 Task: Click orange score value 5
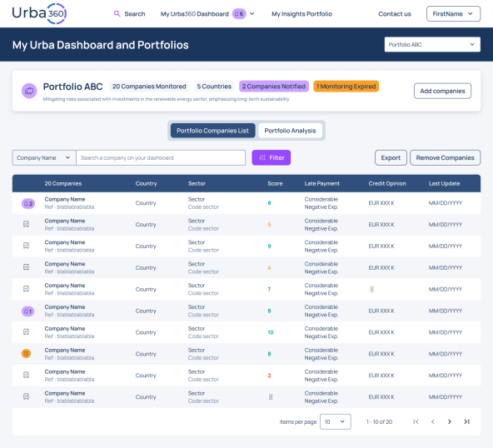tap(270, 225)
